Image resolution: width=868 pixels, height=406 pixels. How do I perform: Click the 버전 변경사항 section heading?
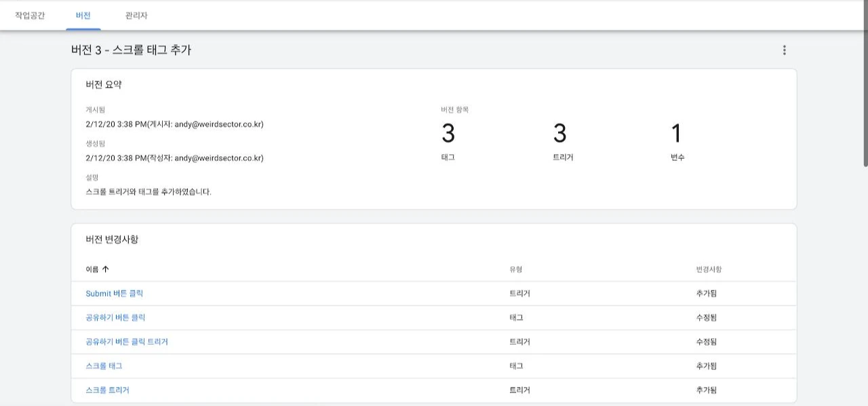[x=112, y=240]
